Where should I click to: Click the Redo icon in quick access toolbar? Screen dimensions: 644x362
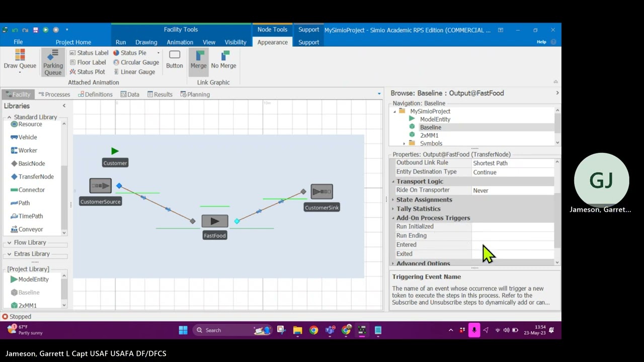(25, 30)
